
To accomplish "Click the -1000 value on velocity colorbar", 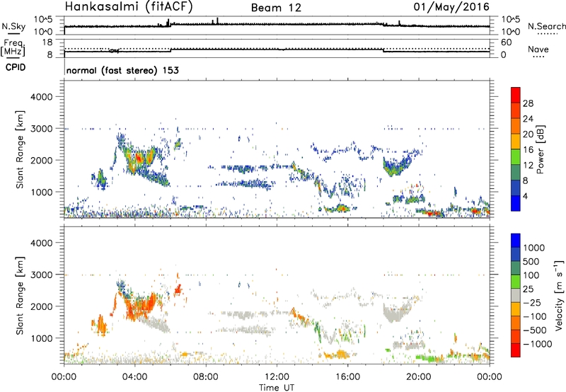I will 537,344.
